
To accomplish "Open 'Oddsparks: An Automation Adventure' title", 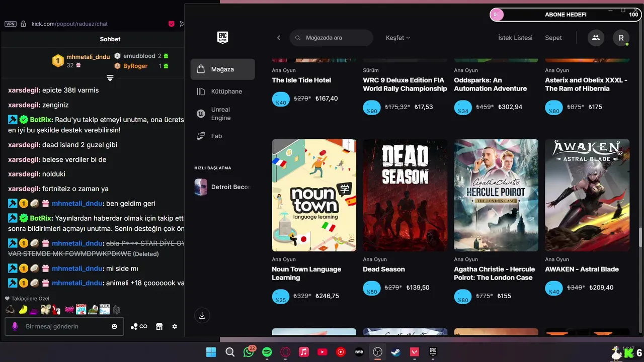I will 491,84.
